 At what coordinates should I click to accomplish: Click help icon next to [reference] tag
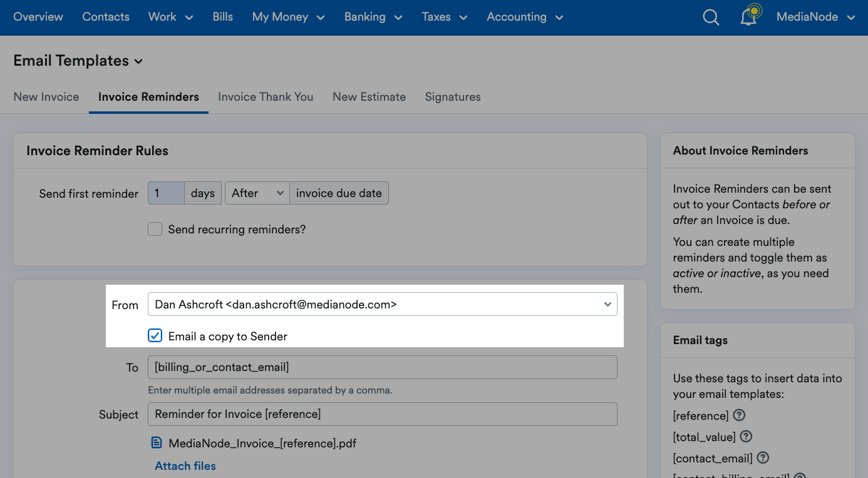pos(739,415)
